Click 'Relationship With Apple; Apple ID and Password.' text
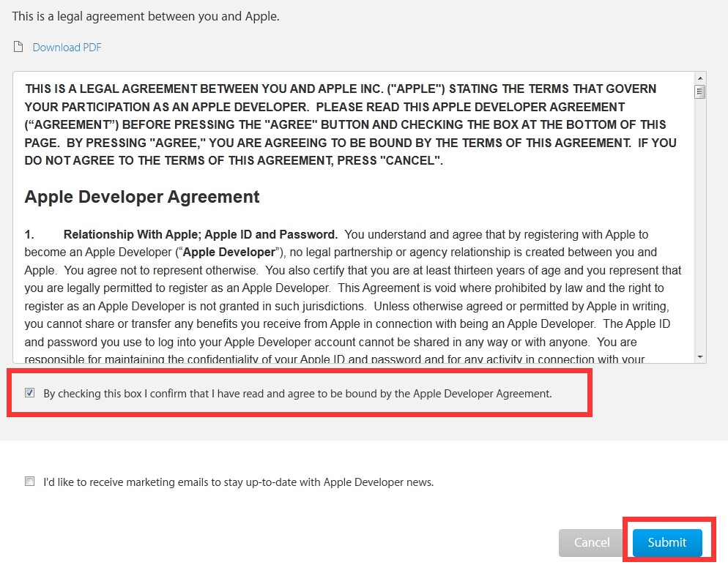Screen dimensions: 728x565 201,234
